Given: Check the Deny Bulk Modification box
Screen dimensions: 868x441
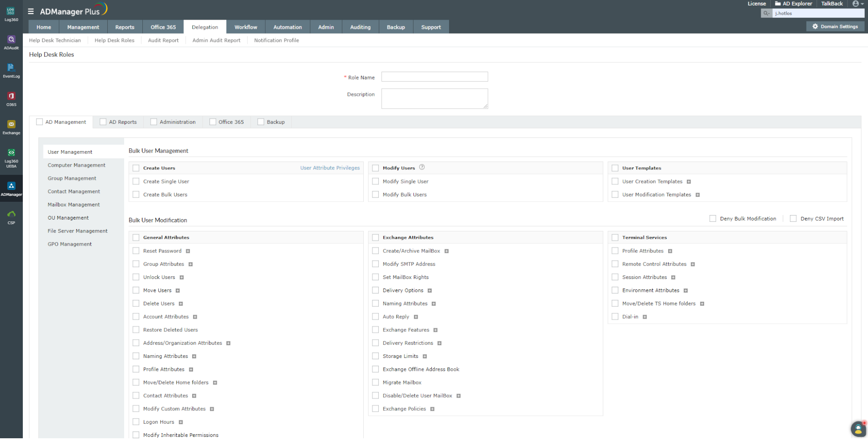Looking at the screenshot, I should click(712, 219).
